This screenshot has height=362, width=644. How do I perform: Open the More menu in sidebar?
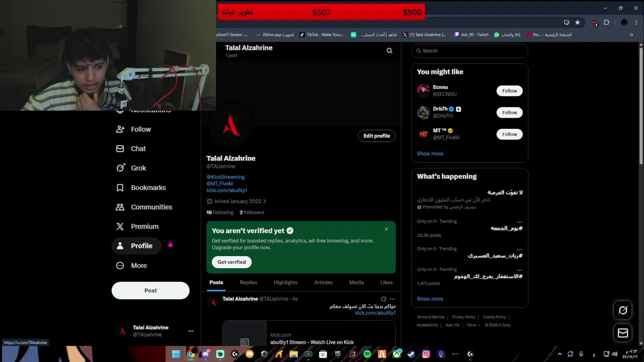(x=131, y=265)
